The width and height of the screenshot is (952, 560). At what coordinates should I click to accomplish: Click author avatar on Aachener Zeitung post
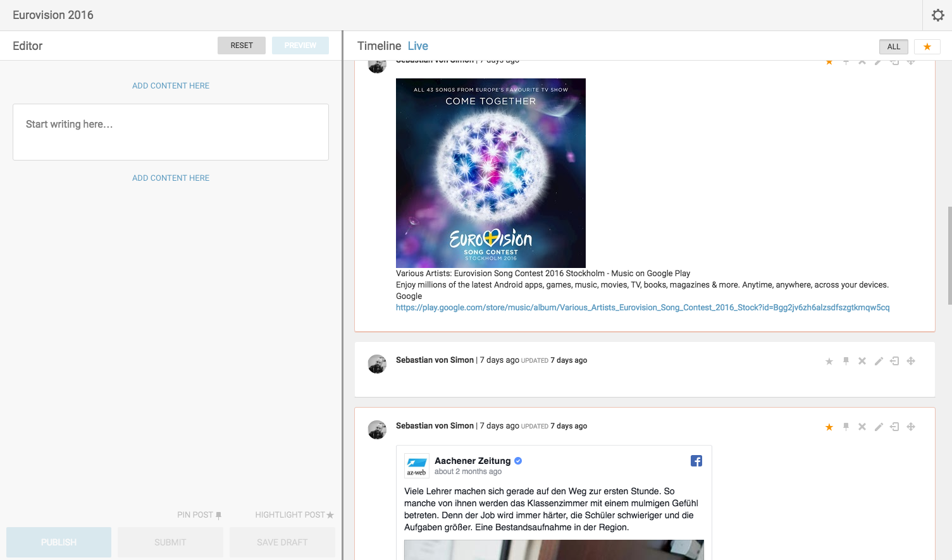coord(377,430)
